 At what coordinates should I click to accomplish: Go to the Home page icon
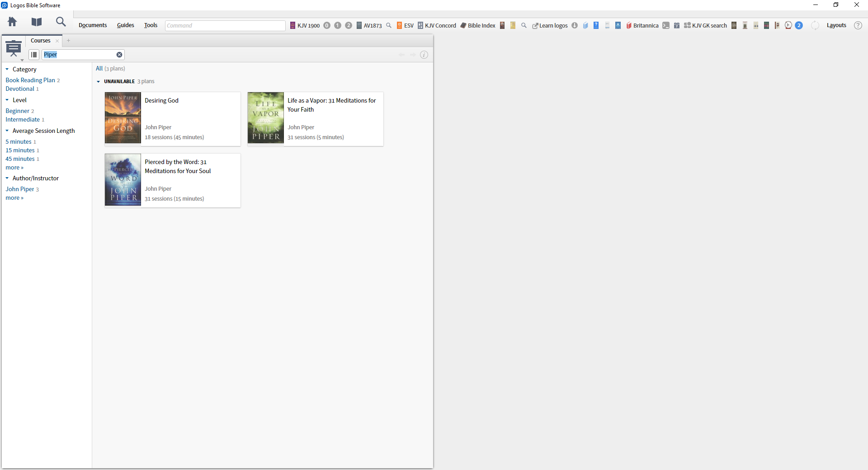click(x=12, y=22)
